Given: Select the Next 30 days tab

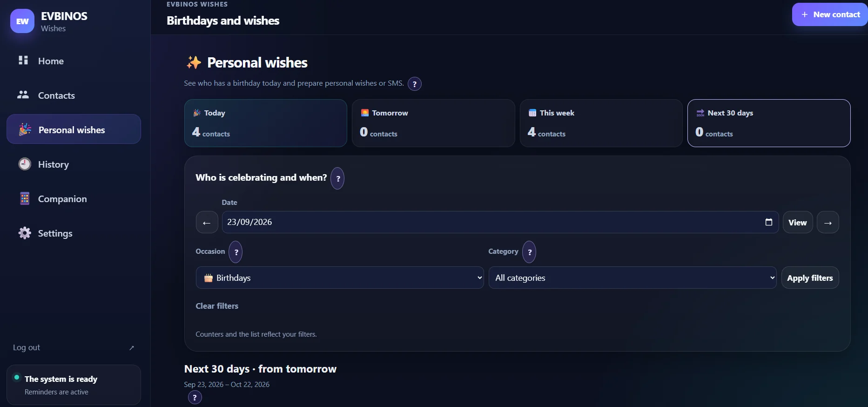Looking at the screenshot, I should [x=769, y=123].
